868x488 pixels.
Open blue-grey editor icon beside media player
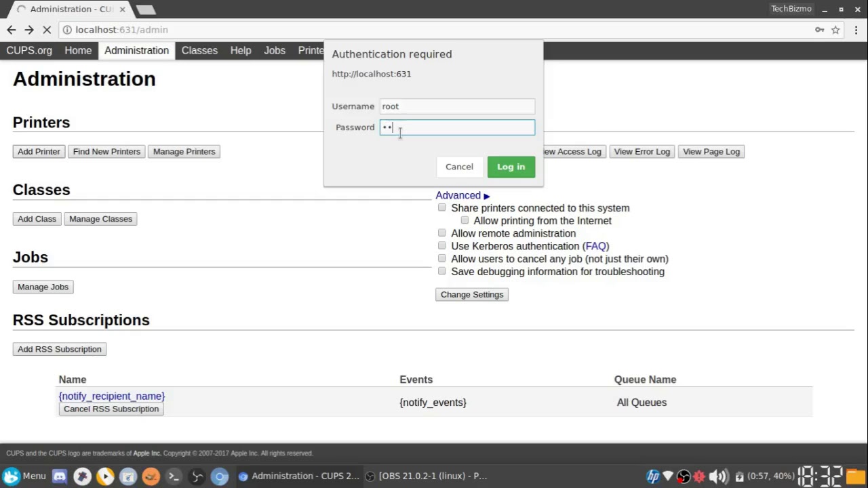tap(128, 476)
